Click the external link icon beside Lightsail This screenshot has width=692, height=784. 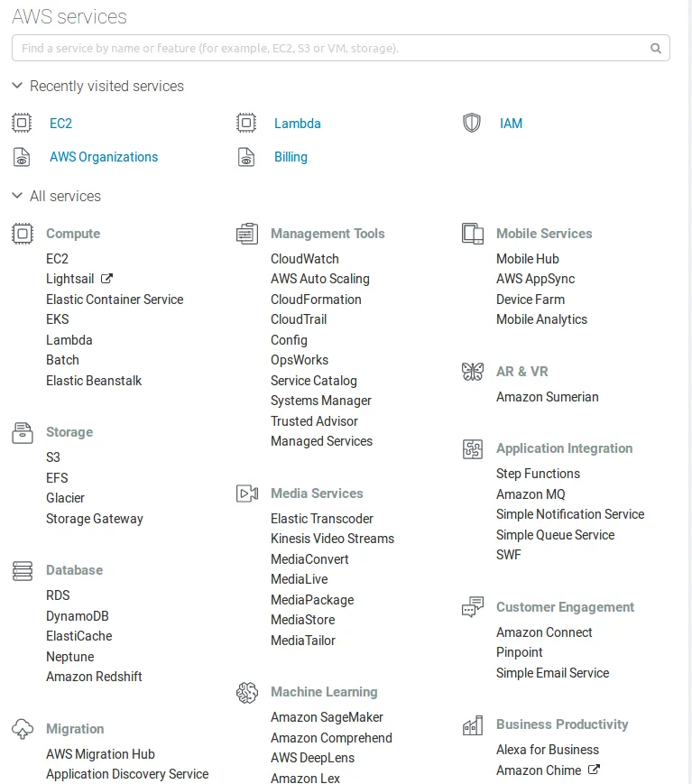coord(106,278)
